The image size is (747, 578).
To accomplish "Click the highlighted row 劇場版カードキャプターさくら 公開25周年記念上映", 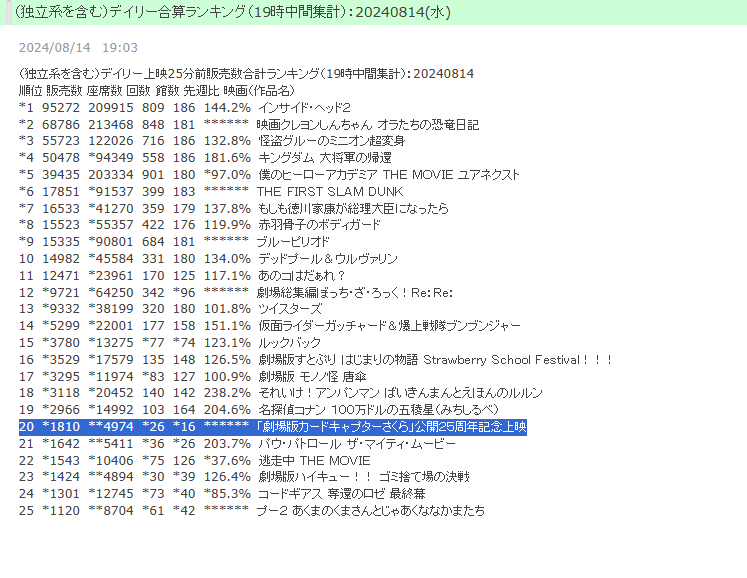I will 273,427.
